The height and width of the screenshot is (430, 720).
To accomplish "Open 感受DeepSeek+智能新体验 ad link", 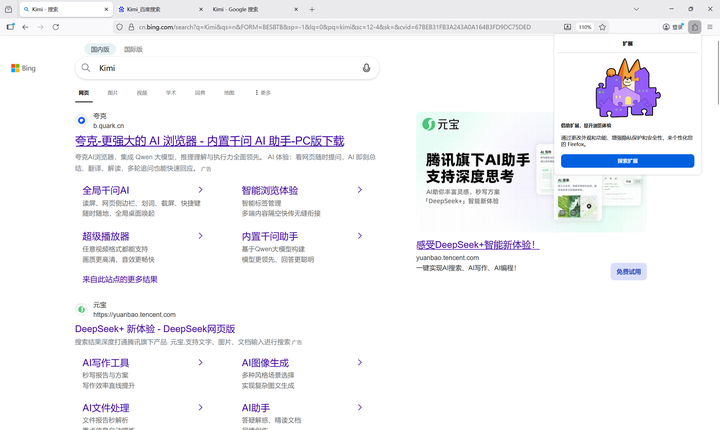I will pos(478,245).
